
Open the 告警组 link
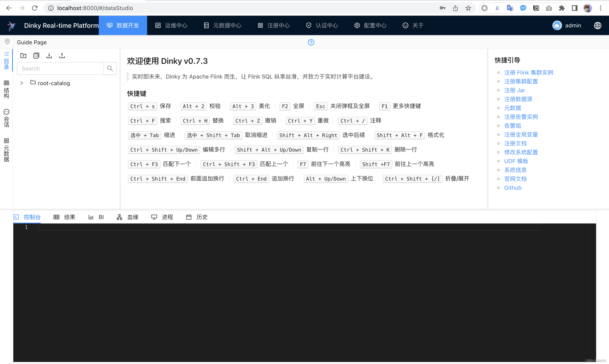512,126
